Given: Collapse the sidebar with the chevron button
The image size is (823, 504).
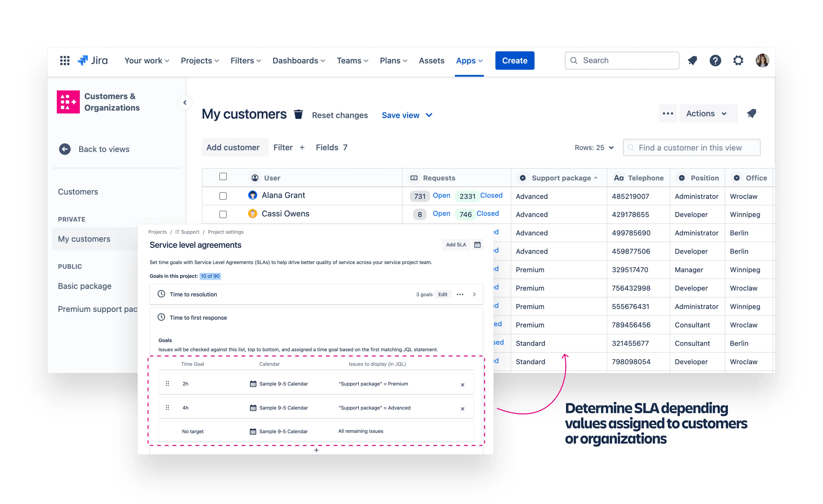Looking at the screenshot, I should (185, 102).
